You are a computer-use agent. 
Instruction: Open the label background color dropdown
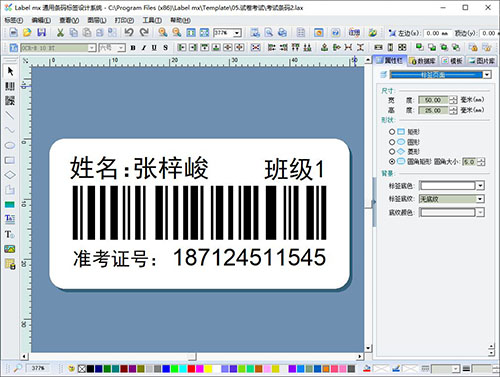click(480, 186)
